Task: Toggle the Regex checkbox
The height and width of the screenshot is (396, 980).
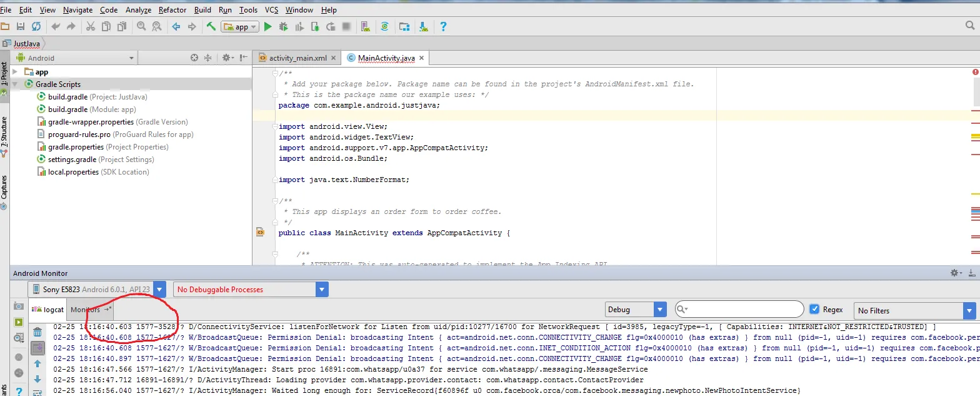Action: [814, 310]
